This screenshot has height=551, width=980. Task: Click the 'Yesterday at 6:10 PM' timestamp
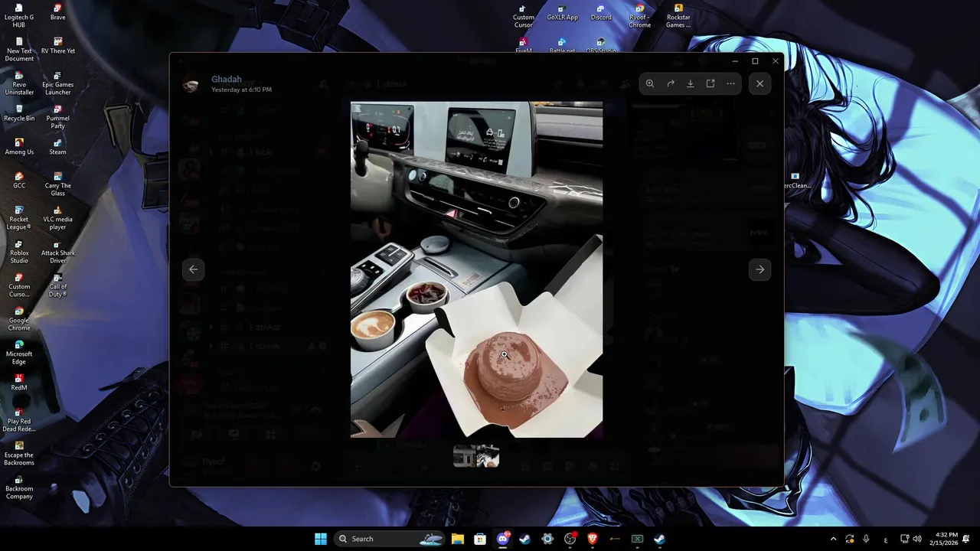(241, 90)
